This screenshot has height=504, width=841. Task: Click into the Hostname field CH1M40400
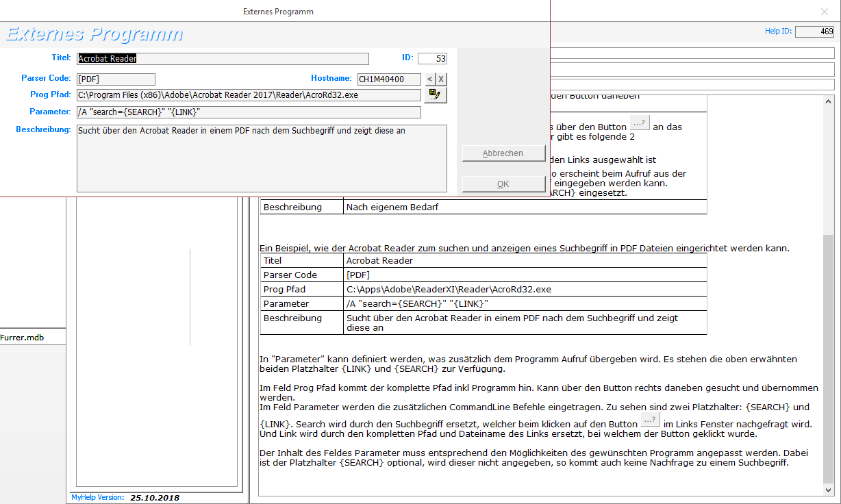point(389,79)
